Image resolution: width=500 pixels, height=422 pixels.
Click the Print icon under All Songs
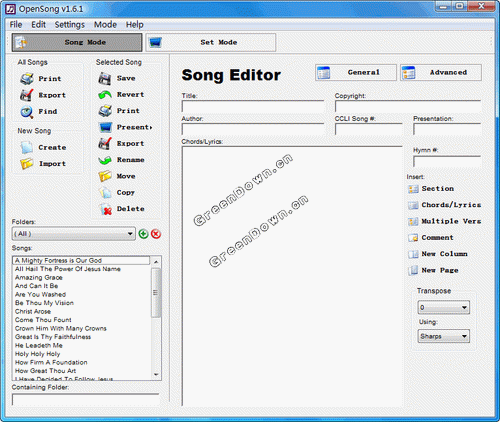27,79
